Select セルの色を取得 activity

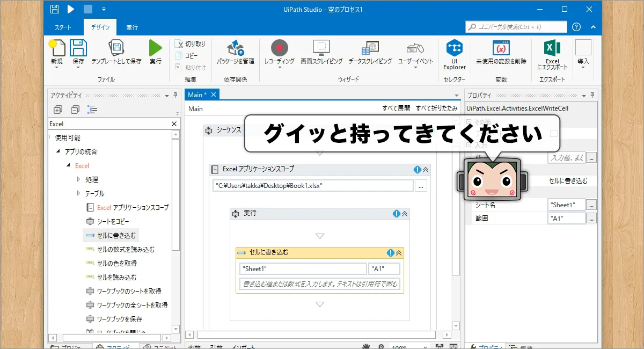(x=111, y=263)
